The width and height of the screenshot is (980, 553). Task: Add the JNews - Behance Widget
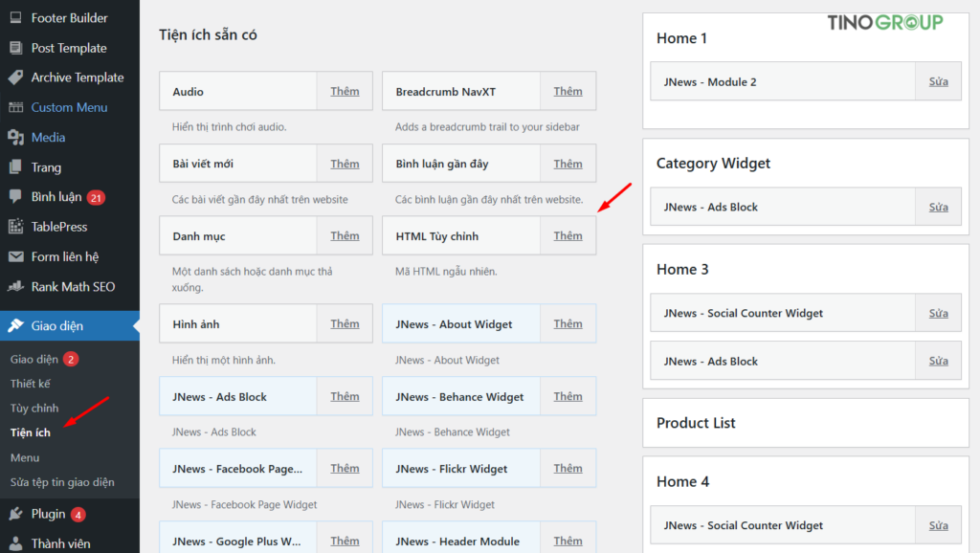(568, 396)
